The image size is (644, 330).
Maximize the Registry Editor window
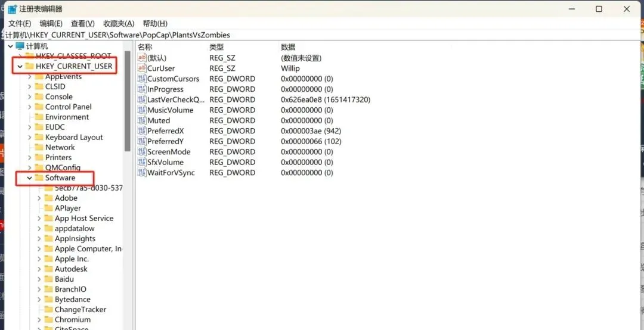coord(599,9)
